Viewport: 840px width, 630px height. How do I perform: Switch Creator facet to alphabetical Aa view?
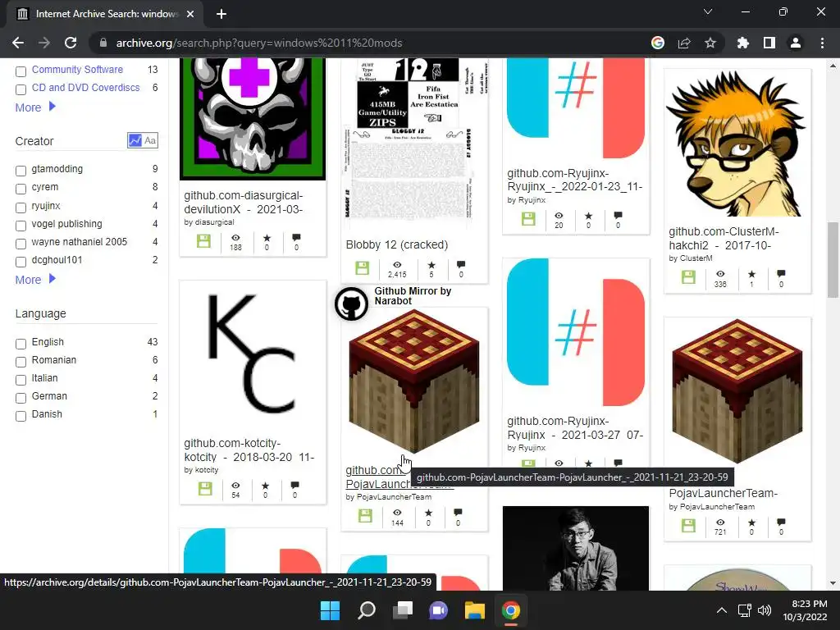point(151,140)
